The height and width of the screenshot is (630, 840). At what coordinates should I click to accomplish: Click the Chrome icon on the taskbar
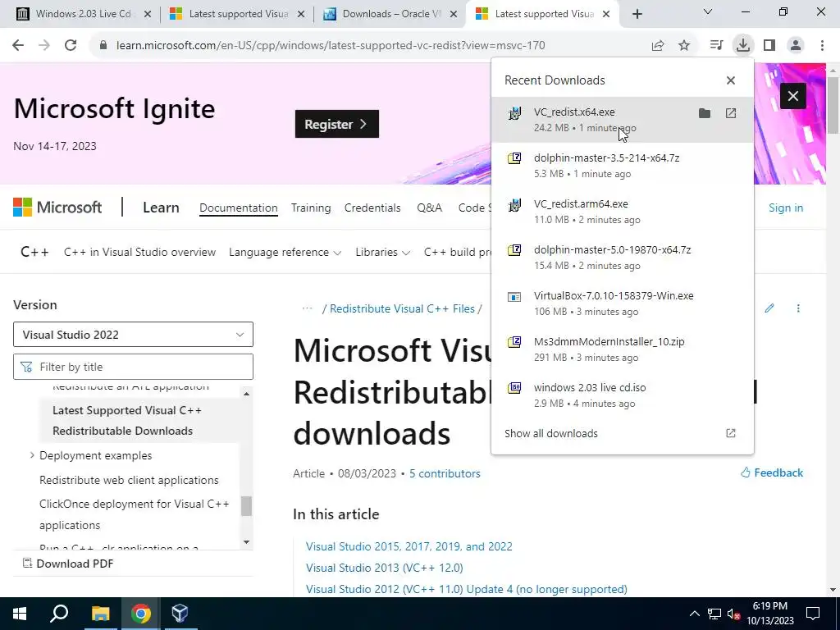[x=140, y=614]
